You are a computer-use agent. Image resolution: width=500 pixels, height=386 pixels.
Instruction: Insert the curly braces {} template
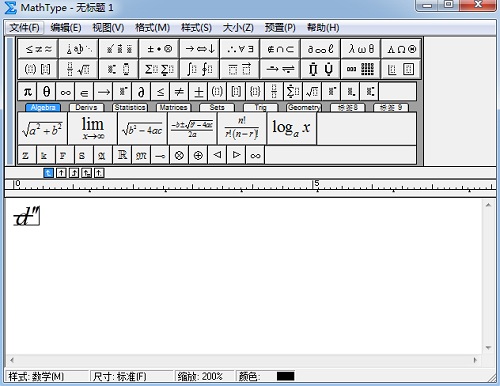tap(255, 91)
